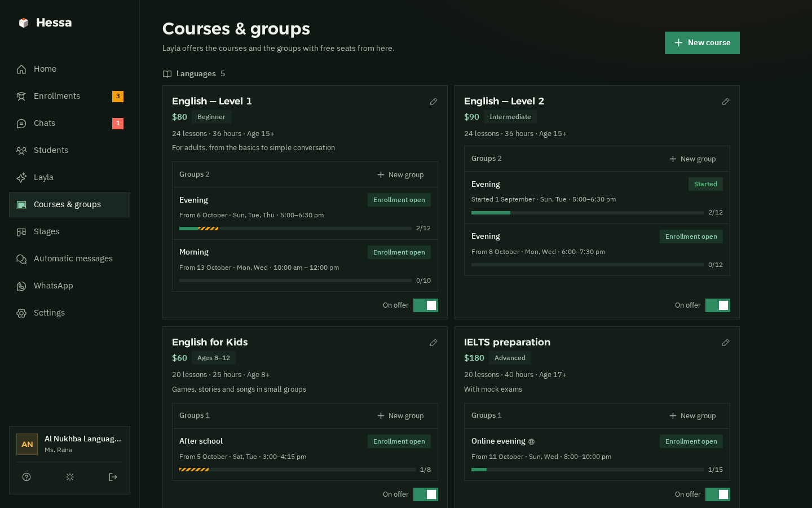Open the Morning group in English – Level 1
This screenshot has height=508, width=812.
305,266
